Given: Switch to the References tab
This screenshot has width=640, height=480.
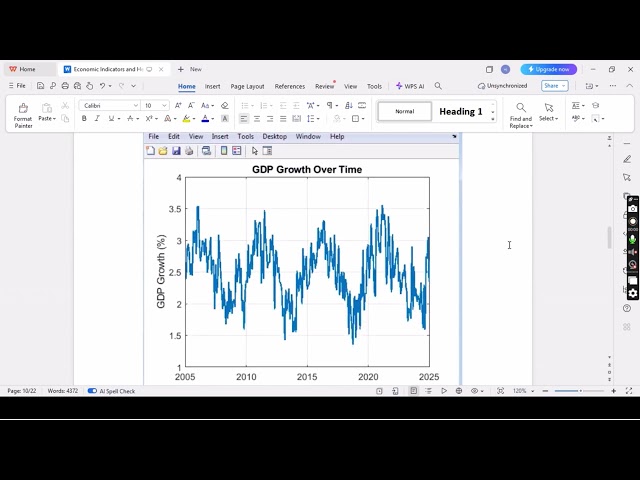Looking at the screenshot, I should [290, 87].
